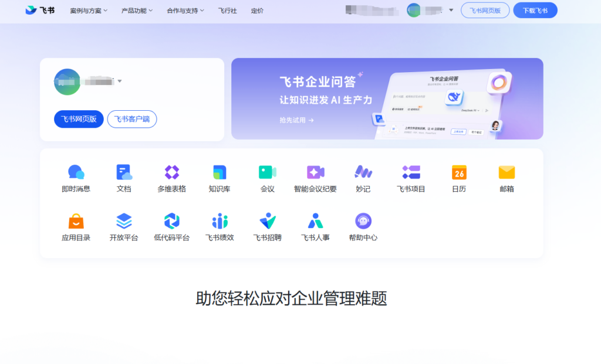Viewport: 601px width, 364px height.
Task: Go to the 定价 pricing menu item
Action: coord(257,10)
